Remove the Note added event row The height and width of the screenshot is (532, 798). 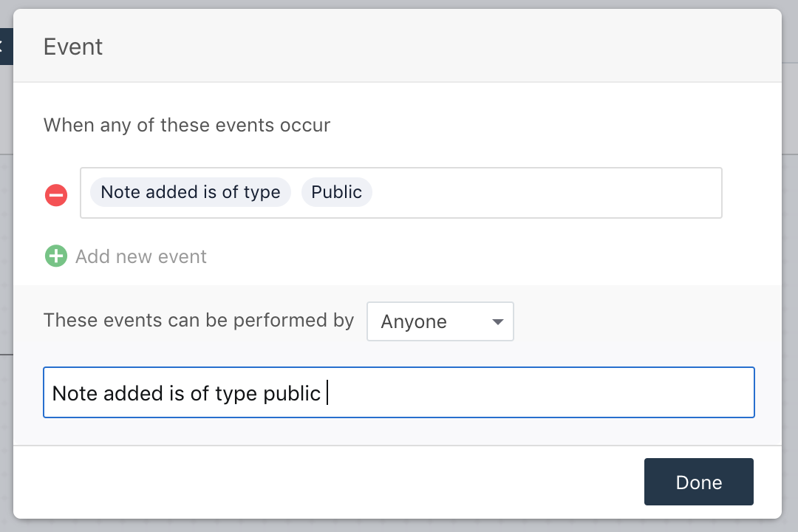(x=56, y=195)
